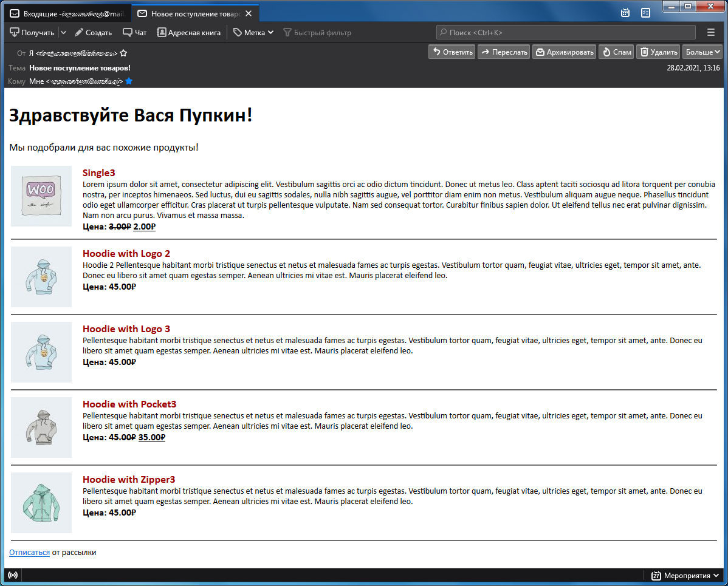The image size is (728, 586).
Task: Mark message as Спам
Action: (616, 52)
